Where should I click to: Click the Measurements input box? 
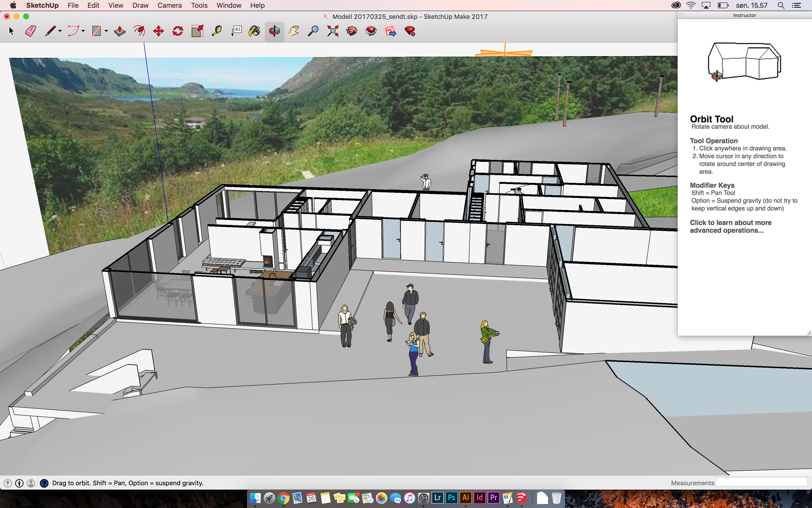[x=761, y=482]
